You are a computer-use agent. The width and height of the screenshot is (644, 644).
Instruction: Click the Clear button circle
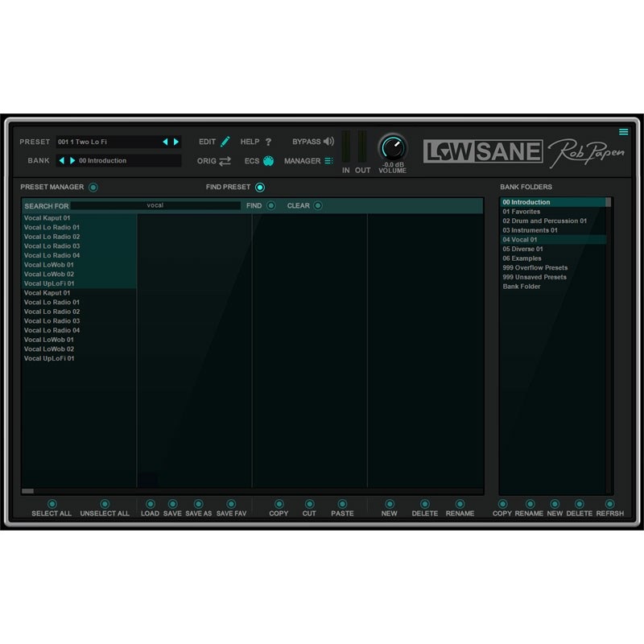[318, 205]
